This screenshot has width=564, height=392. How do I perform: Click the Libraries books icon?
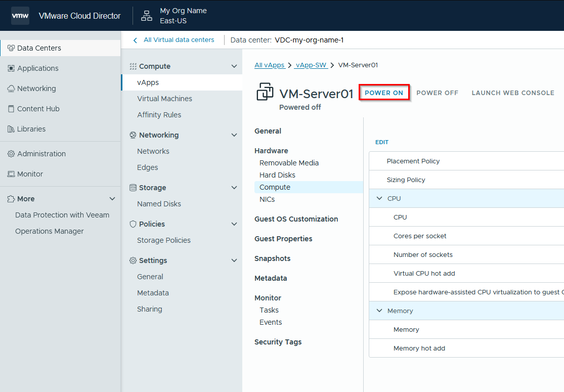pos(11,129)
